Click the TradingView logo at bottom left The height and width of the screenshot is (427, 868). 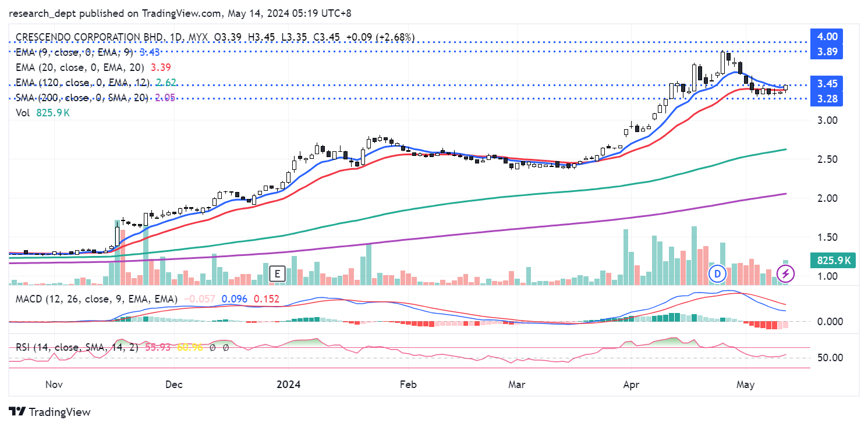pyautogui.click(x=51, y=412)
